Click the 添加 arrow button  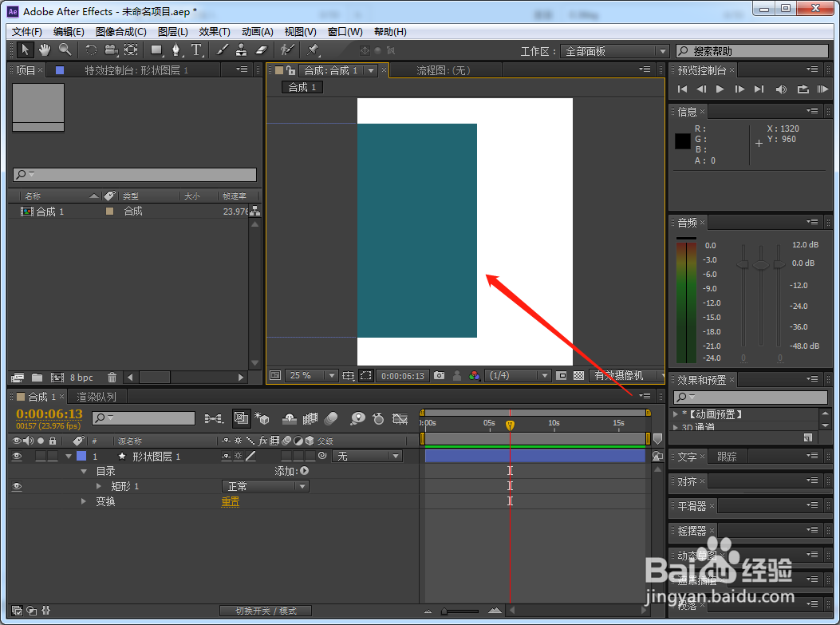click(304, 471)
